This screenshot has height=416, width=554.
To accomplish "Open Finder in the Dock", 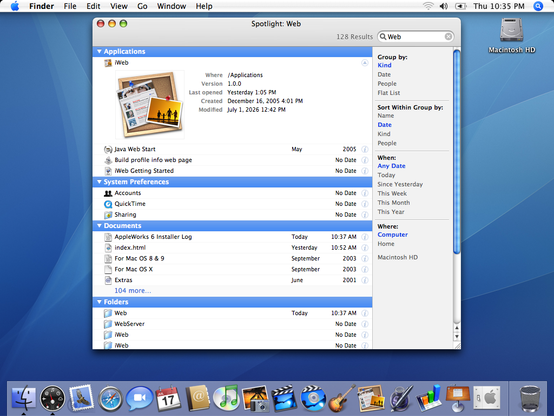I will pyautogui.click(x=24, y=398).
